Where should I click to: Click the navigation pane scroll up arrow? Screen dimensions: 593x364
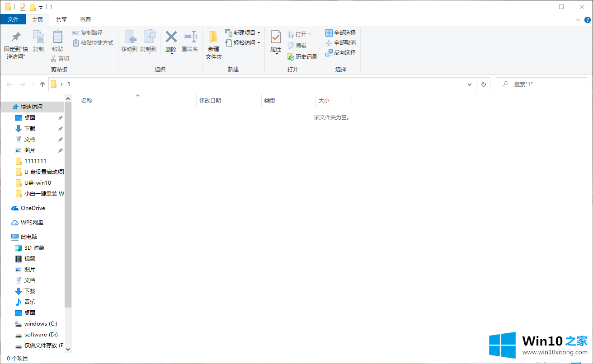pyautogui.click(x=68, y=98)
